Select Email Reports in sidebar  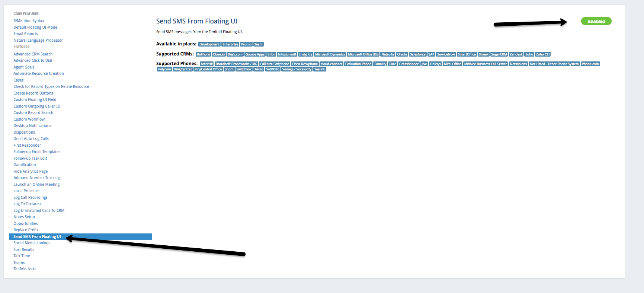point(26,34)
